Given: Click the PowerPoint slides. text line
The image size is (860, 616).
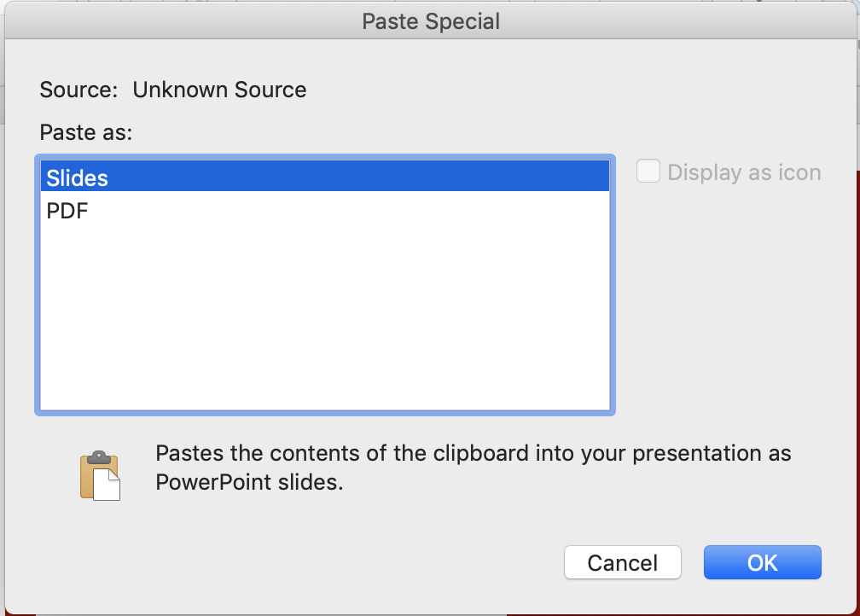Looking at the screenshot, I should [249, 482].
